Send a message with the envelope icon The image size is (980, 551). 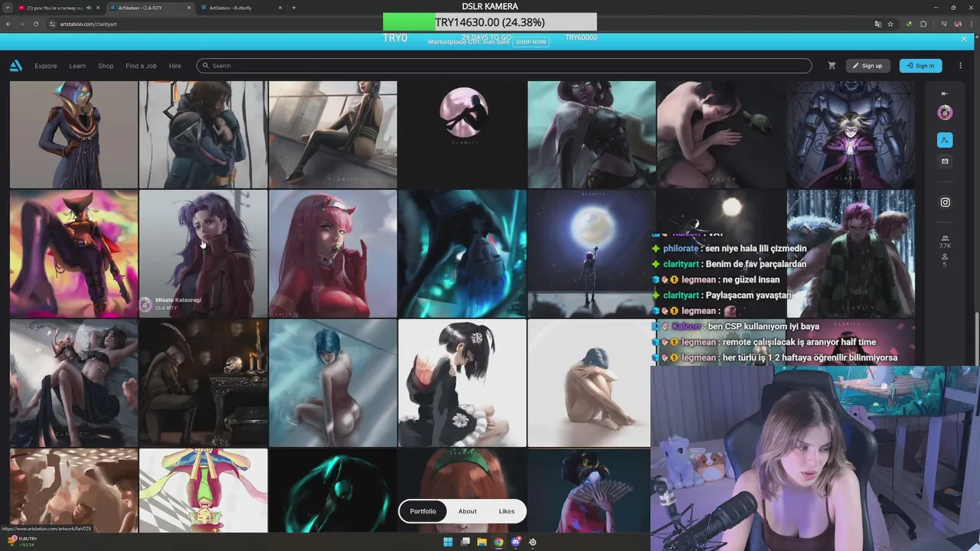[945, 161]
